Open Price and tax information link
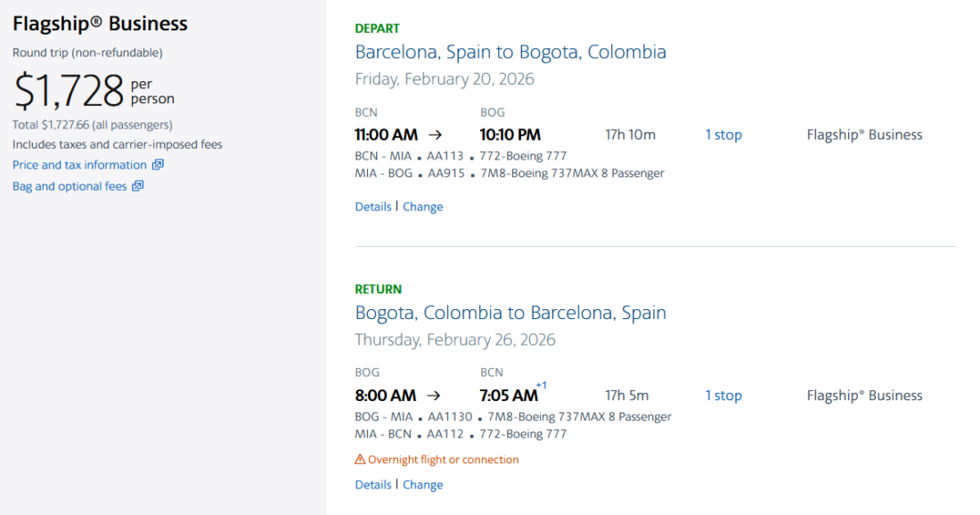The width and height of the screenshot is (980, 515). (79, 165)
